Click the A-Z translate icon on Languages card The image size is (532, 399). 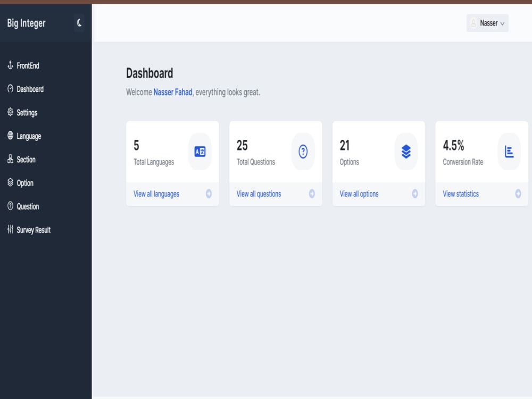[200, 151]
